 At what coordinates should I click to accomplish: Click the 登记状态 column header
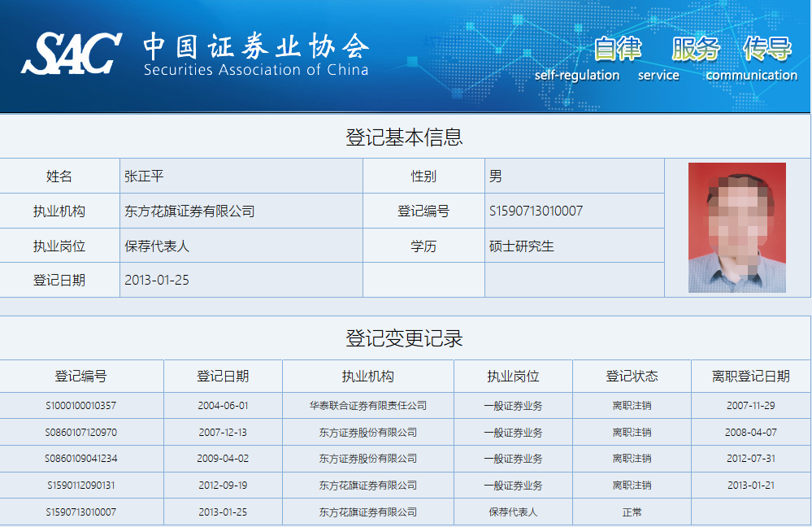(x=632, y=377)
